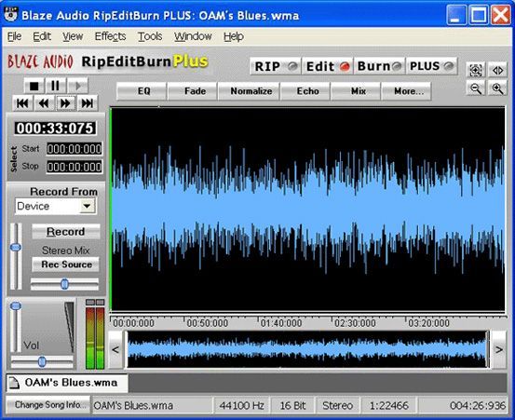Click the fit-width arrows icon
This screenshot has width=515, height=420.
coord(497,70)
